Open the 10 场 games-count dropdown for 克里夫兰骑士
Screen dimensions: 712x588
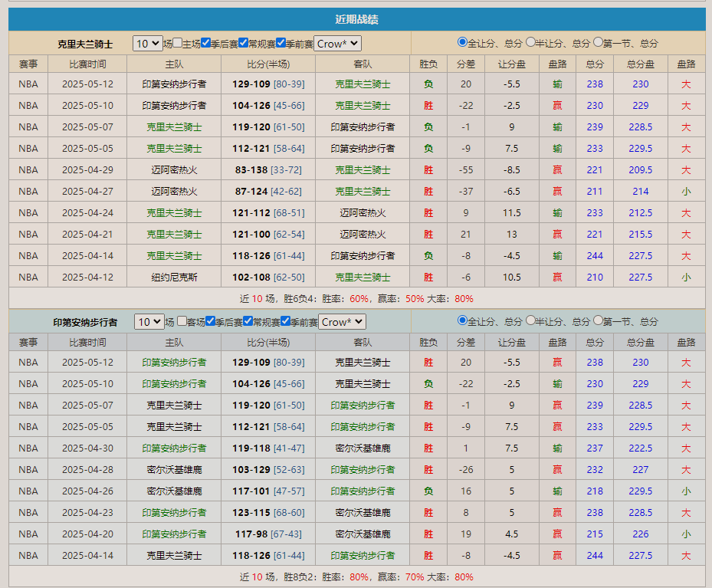point(146,44)
